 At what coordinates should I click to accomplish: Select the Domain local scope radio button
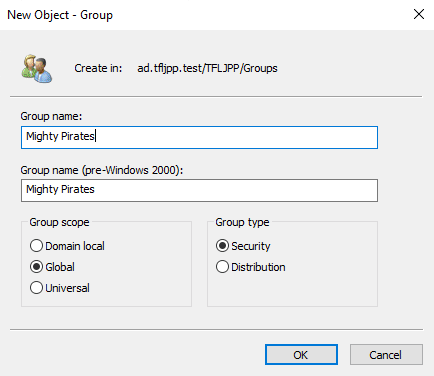(x=36, y=246)
